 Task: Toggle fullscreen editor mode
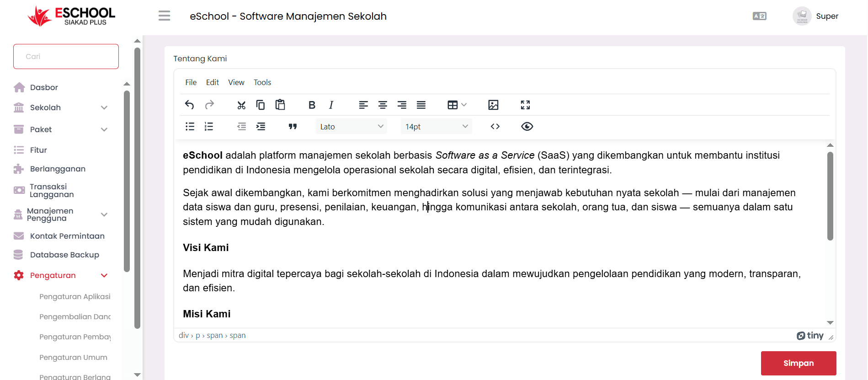(x=525, y=105)
